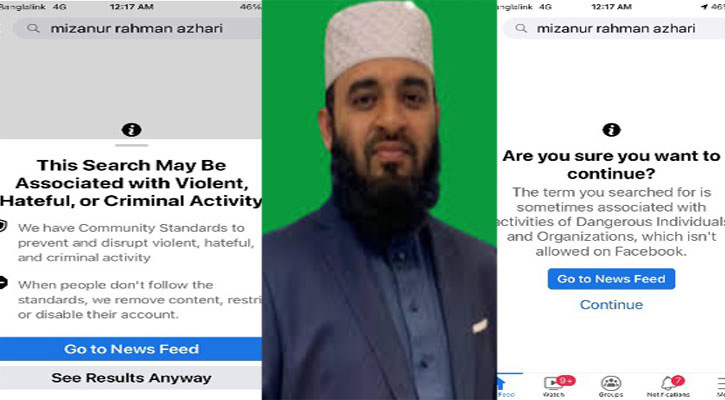The height and width of the screenshot is (400, 725).
Task: Tap the info icon above the violent activity warning
Action: 131,130
